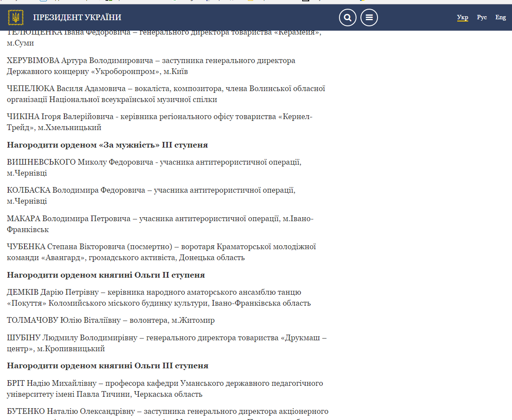The height and width of the screenshot is (420, 512).
Task: Switch language to Укр
Action: (x=463, y=18)
